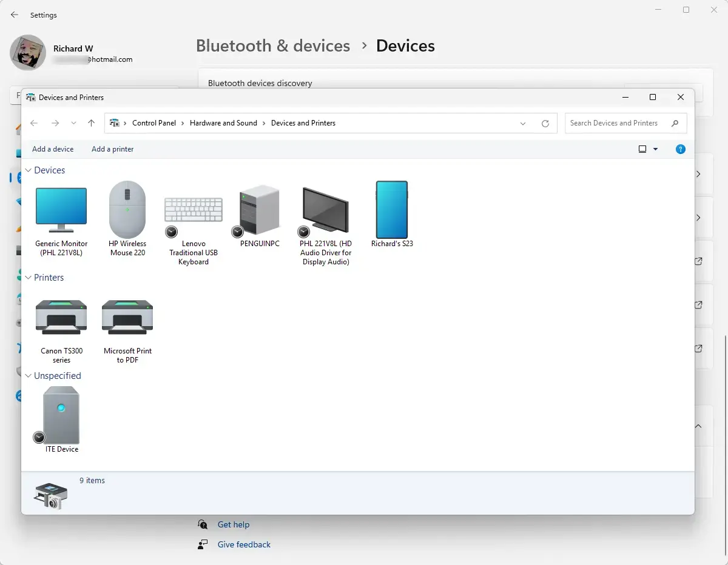Select the PENGUINPC computer icon

260,210
